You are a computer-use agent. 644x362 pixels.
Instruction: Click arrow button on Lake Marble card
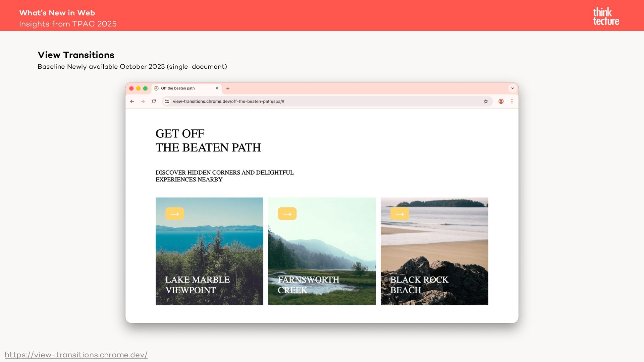point(175,214)
